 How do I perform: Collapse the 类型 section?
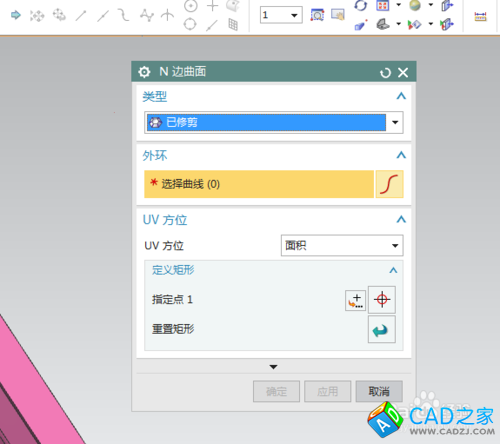coord(401,96)
